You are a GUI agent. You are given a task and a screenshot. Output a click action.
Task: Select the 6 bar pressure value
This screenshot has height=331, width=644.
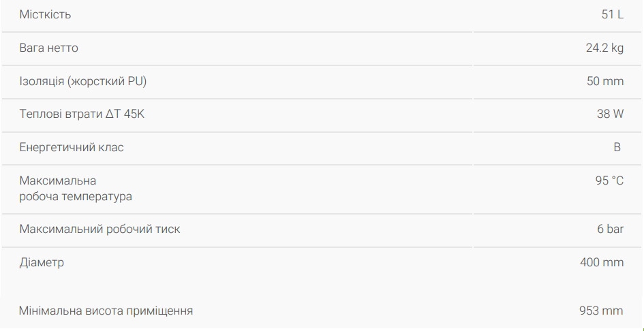[x=610, y=230]
